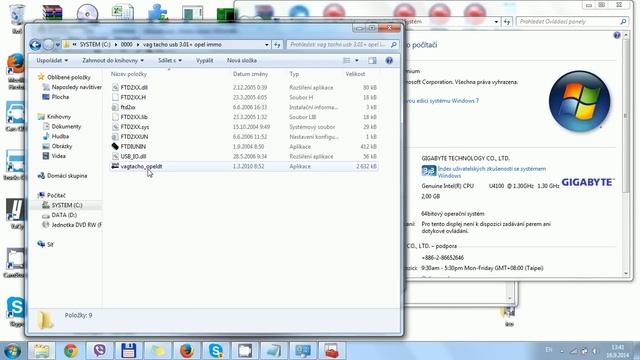The width and height of the screenshot is (640, 360).
Task: Open the Uspořádat menu
Action: click(52, 60)
